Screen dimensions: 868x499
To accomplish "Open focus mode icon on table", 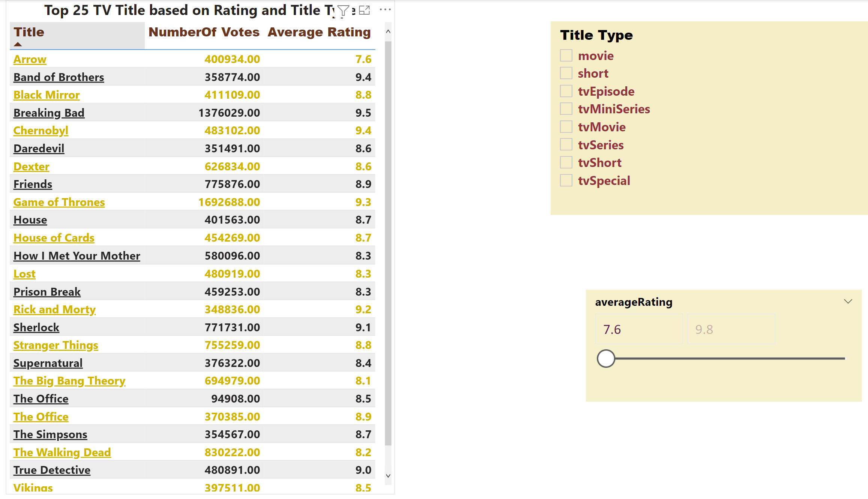I will (364, 11).
